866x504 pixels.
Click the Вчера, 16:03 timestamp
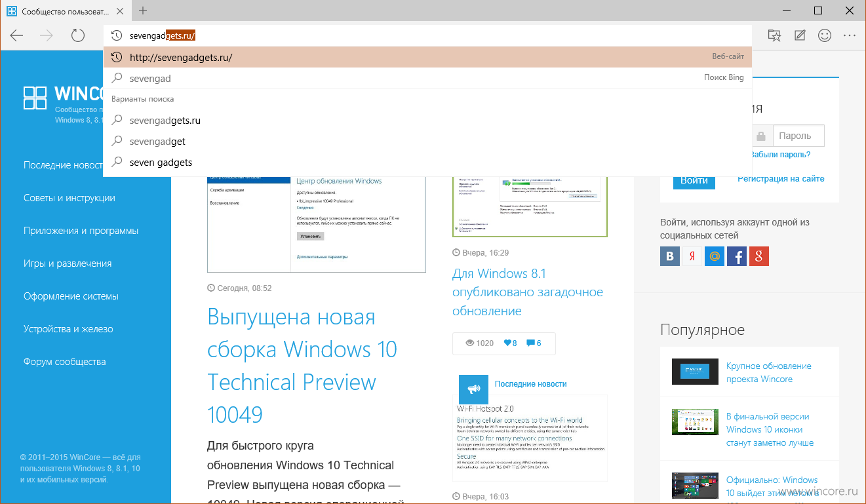click(481, 497)
